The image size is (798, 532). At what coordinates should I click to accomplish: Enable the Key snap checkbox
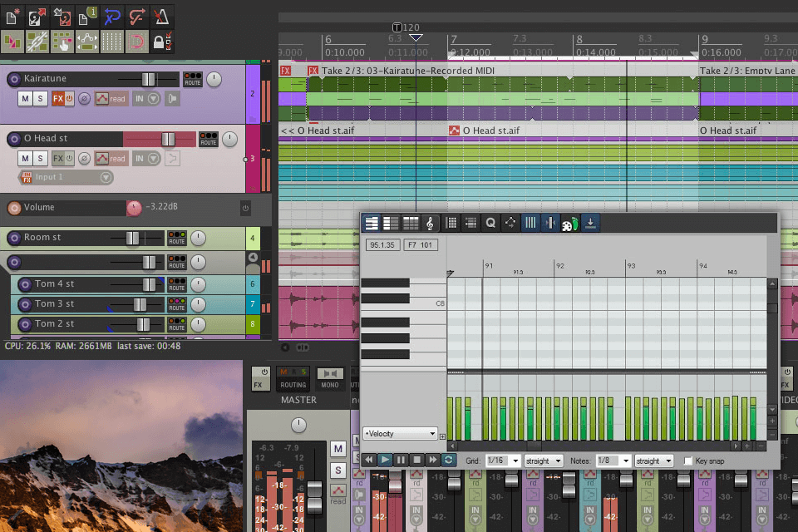tap(687, 461)
